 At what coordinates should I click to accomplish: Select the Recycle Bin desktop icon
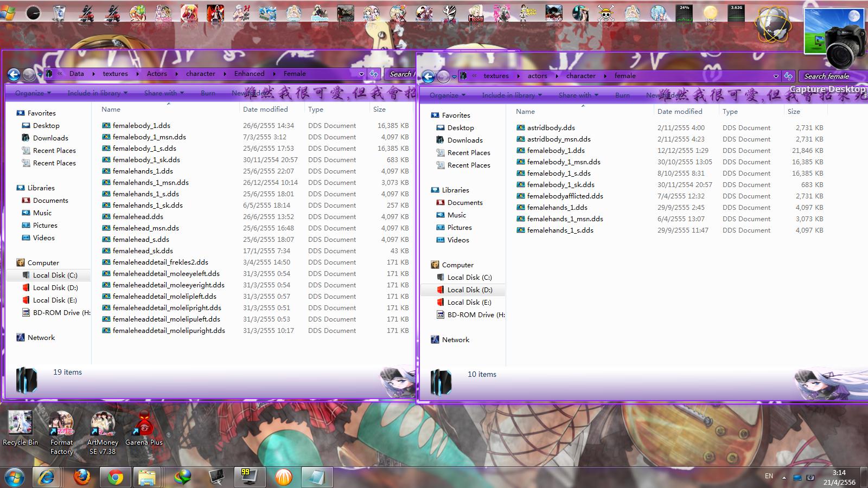[20, 428]
